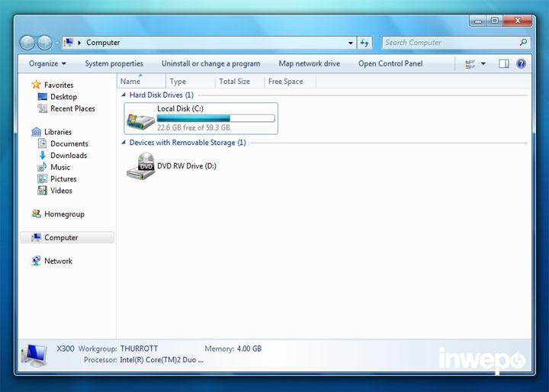Click the Computer icon in navigation pane
This screenshot has width=549, height=392.
(36, 237)
